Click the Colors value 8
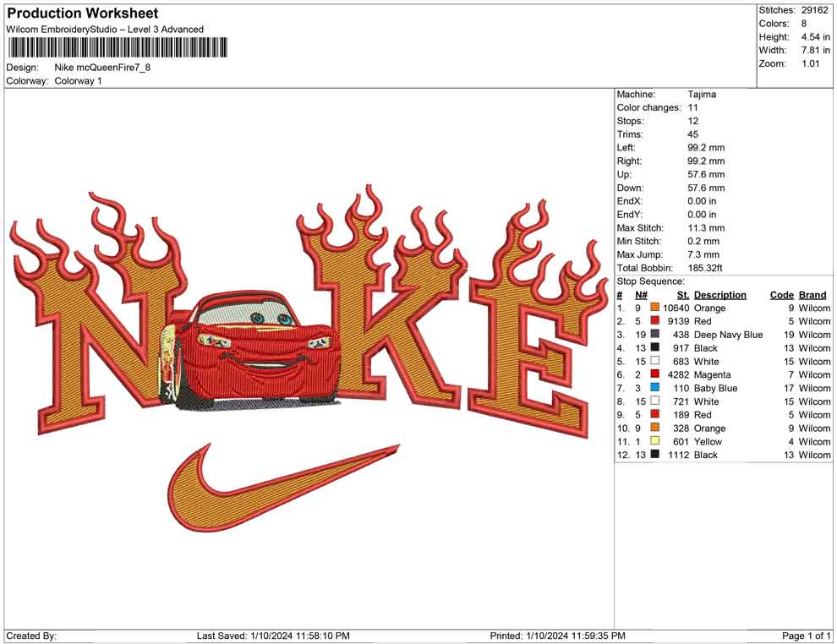 coord(804,24)
